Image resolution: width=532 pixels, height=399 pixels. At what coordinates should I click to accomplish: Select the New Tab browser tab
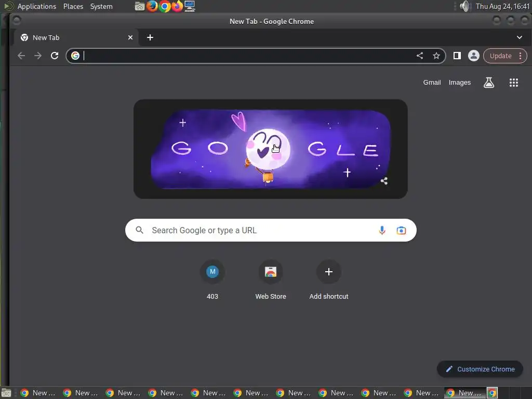pos(76,37)
